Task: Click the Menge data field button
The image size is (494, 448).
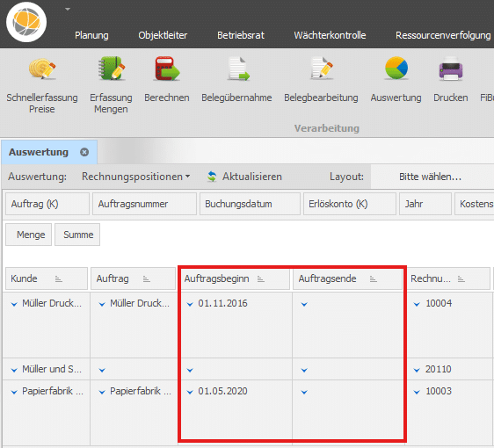Action: tap(28, 235)
